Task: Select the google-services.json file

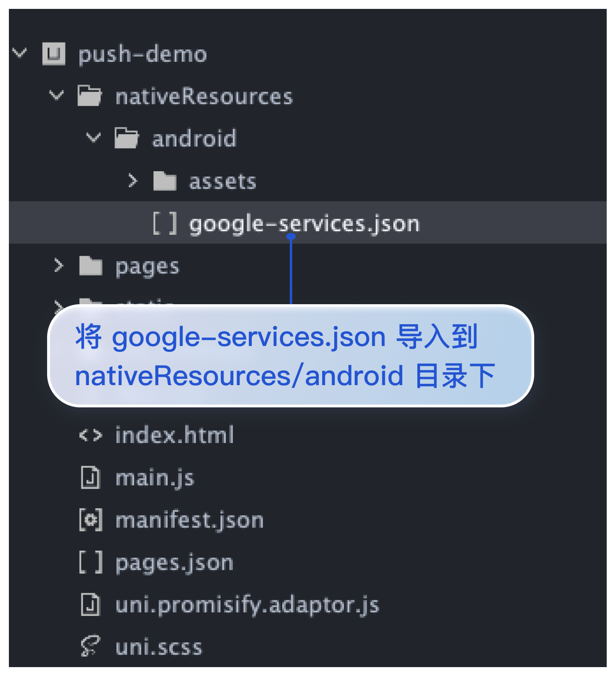Action: pos(304,223)
